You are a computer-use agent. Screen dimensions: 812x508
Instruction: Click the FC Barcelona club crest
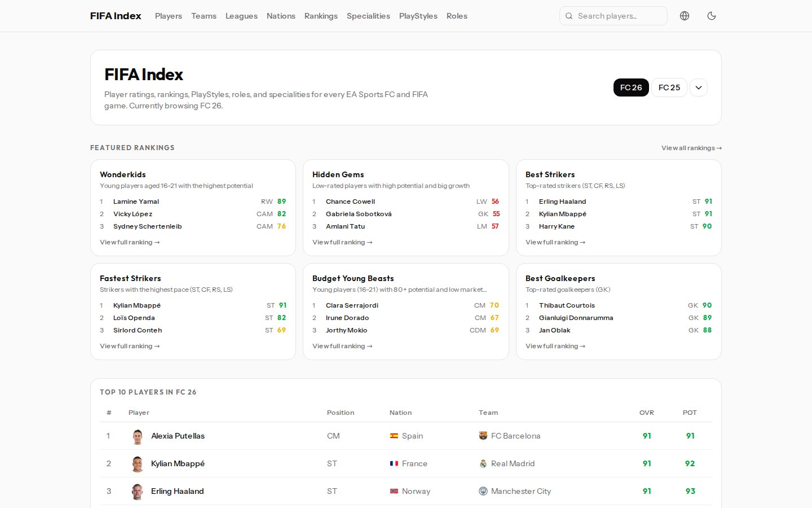click(483, 436)
